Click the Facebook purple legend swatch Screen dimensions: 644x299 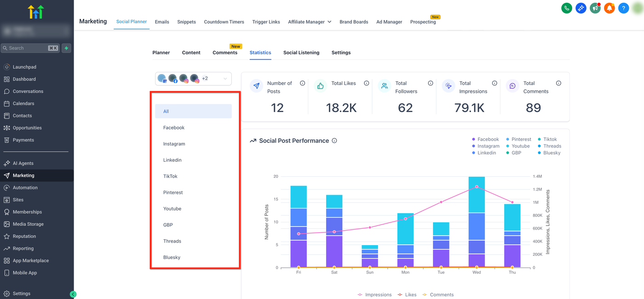pos(474,139)
